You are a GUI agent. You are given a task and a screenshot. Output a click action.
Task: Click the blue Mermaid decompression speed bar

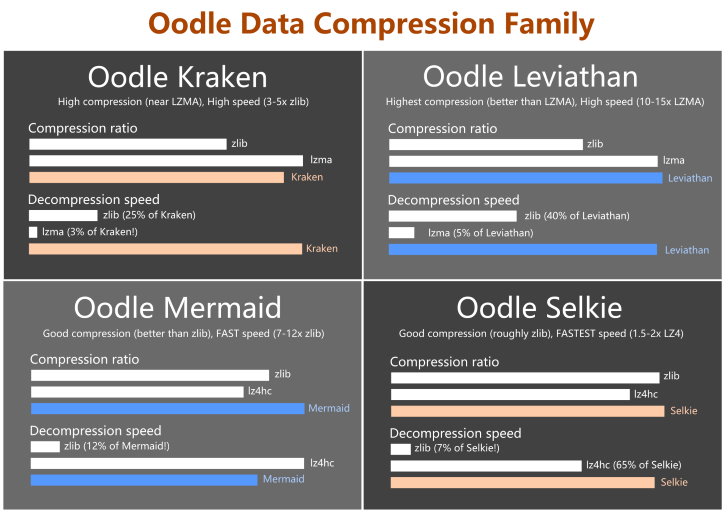[x=144, y=480]
